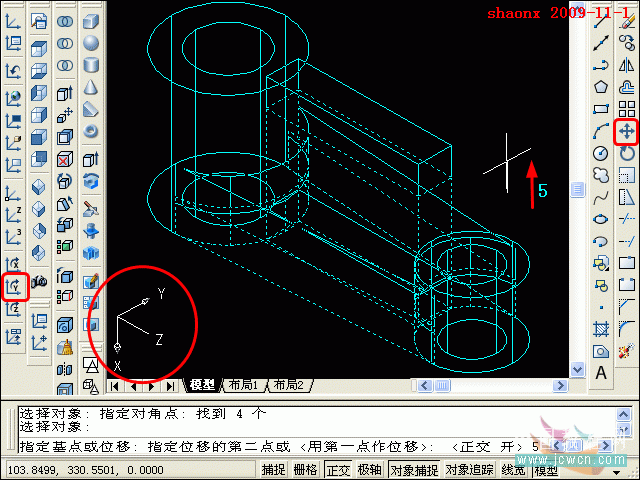Screen dimensions: 640x480
Task: Open the 布局2 layout tab
Action: coord(287,385)
